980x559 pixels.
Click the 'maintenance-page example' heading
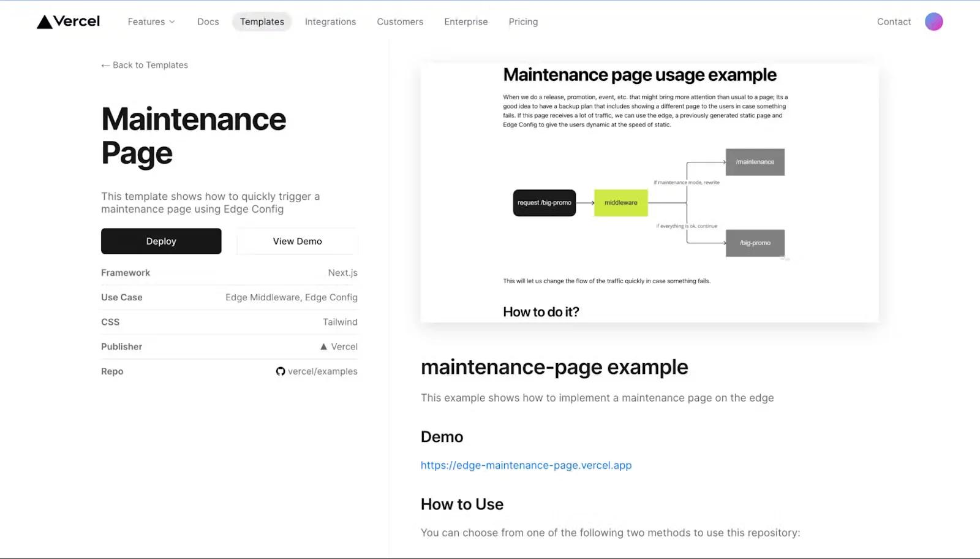pos(554,367)
